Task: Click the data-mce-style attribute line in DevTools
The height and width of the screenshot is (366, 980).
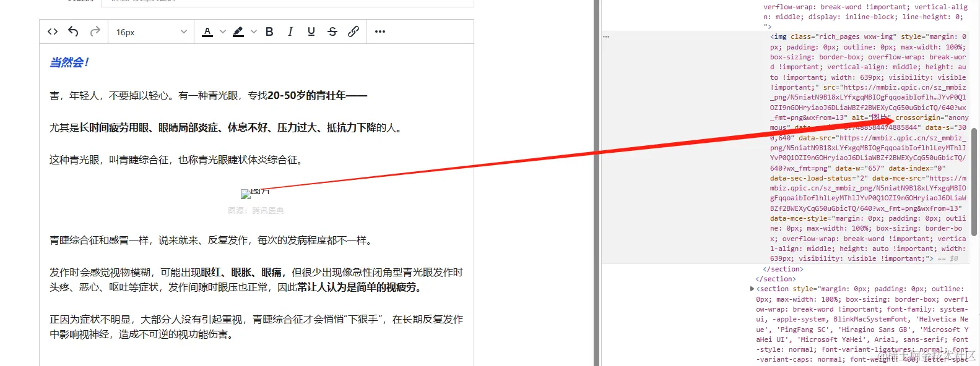Action: 868,218
